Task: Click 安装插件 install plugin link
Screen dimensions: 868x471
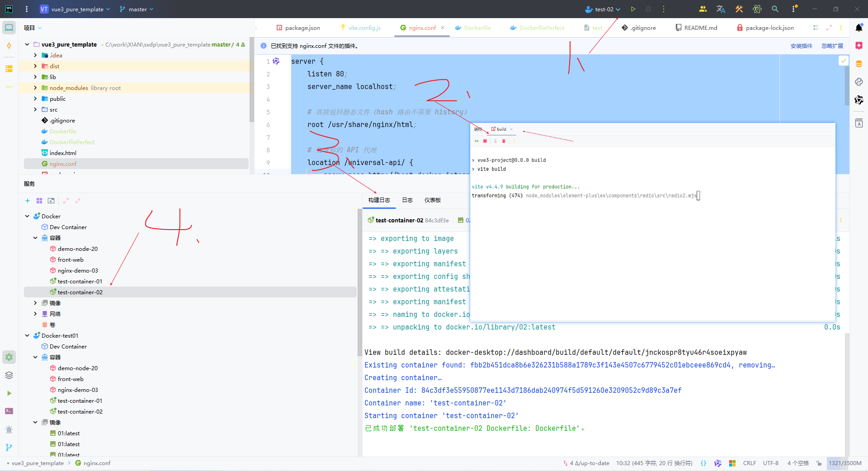Action: (x=801, y=46)
